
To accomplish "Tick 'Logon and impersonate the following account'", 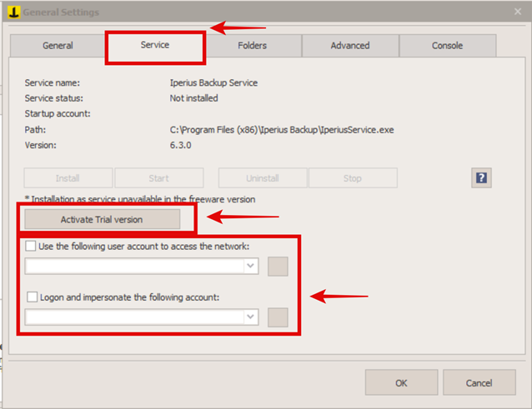I will click(x=33, y=297).
